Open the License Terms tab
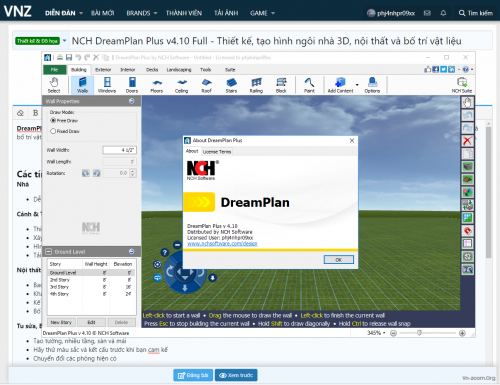Screen dimensions: 500x385 [x=217, y=152]
